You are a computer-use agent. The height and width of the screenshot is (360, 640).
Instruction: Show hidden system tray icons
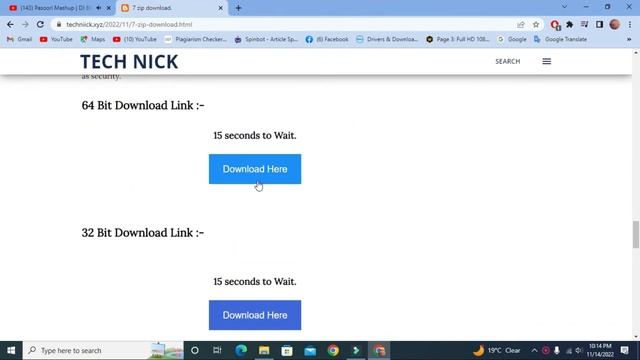point(534,351)
